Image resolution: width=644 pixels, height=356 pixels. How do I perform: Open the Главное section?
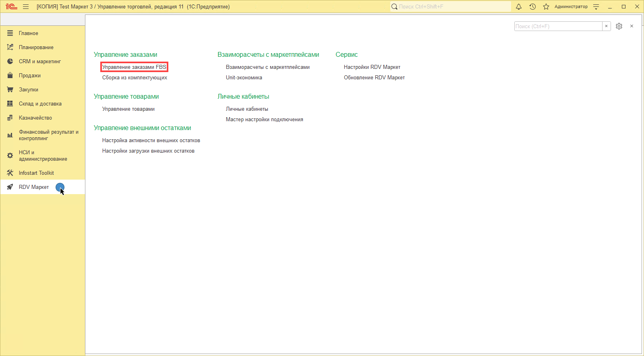43,33
